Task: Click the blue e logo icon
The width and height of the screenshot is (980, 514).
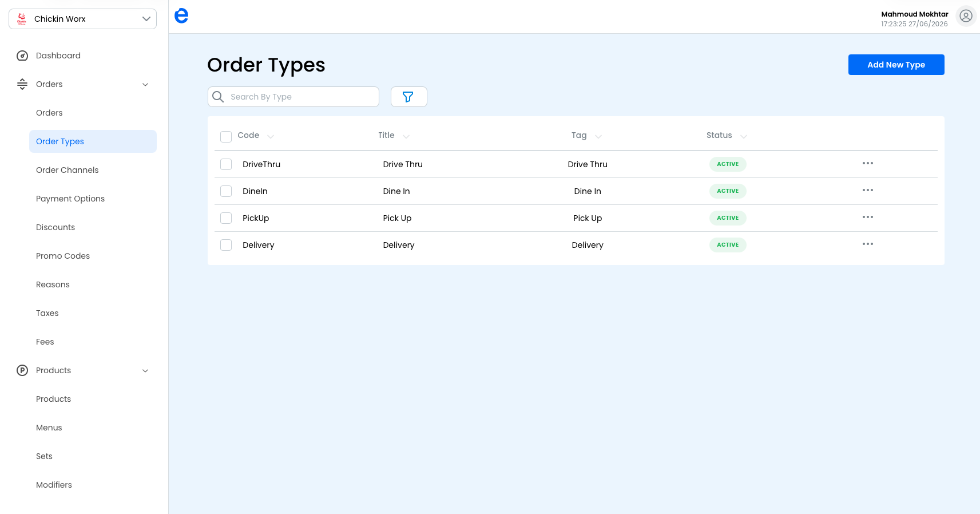Action: pos(181,16)
